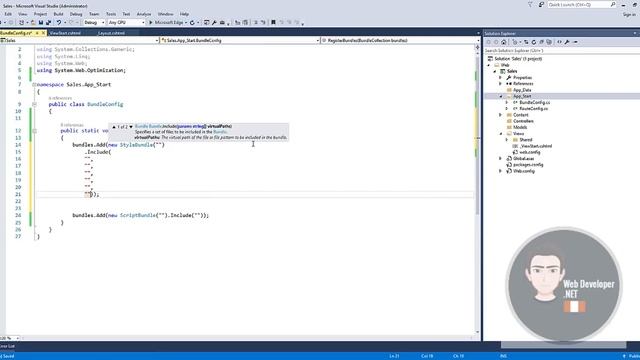
Task: Open the Project menu
Action: click(40, 14)
